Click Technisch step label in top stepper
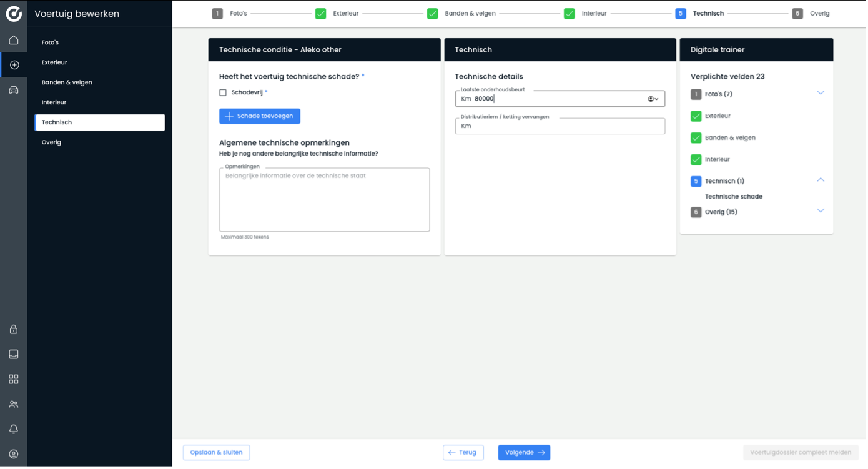The image size is (868, 469). tap(709, 14)
